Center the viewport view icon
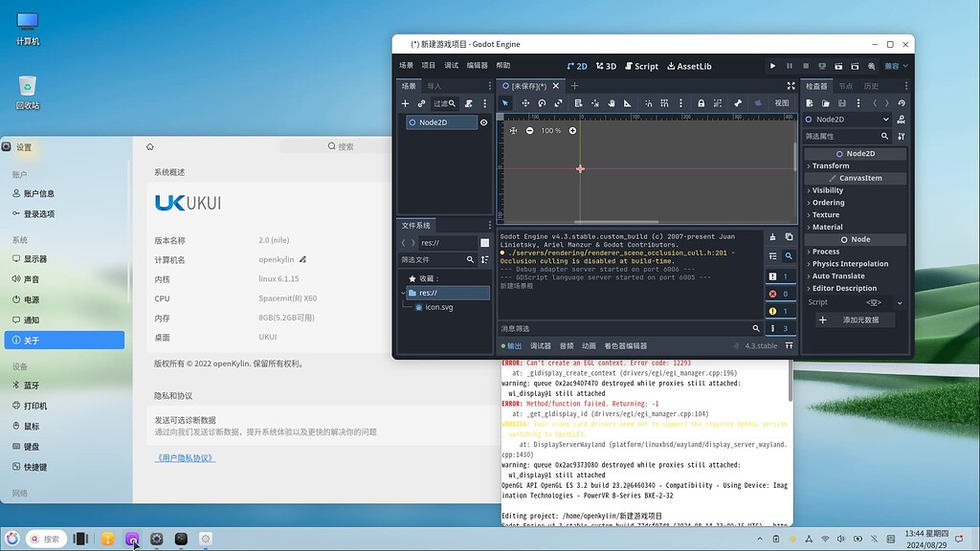Screen dimensions: 980x551 tap(513, 130)
